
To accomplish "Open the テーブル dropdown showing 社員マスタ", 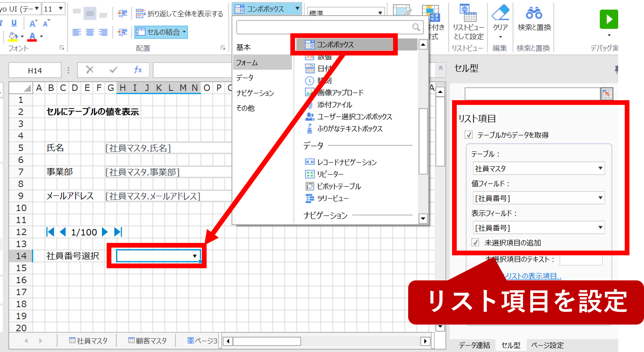I will 600,168.
